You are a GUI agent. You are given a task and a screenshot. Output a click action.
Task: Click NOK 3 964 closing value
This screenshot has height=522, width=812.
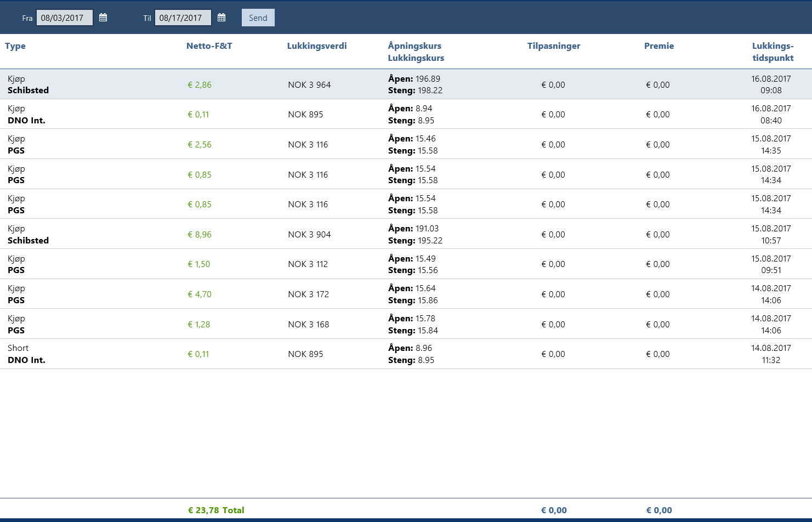point(309,85)
